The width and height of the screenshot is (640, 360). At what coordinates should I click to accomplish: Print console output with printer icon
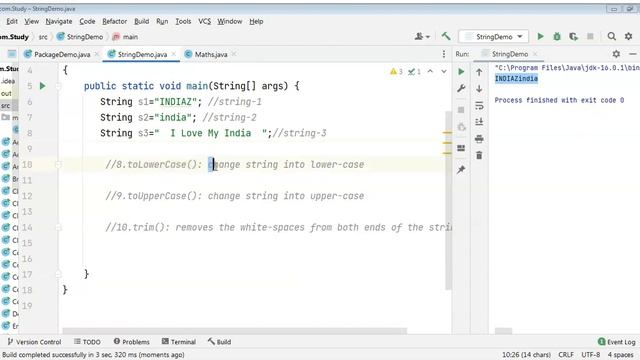click(479, 139)
